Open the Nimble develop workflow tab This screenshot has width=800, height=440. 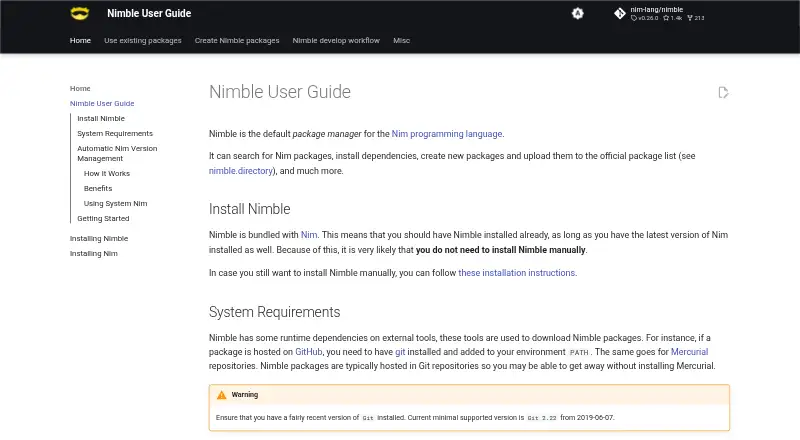[336, 40]
